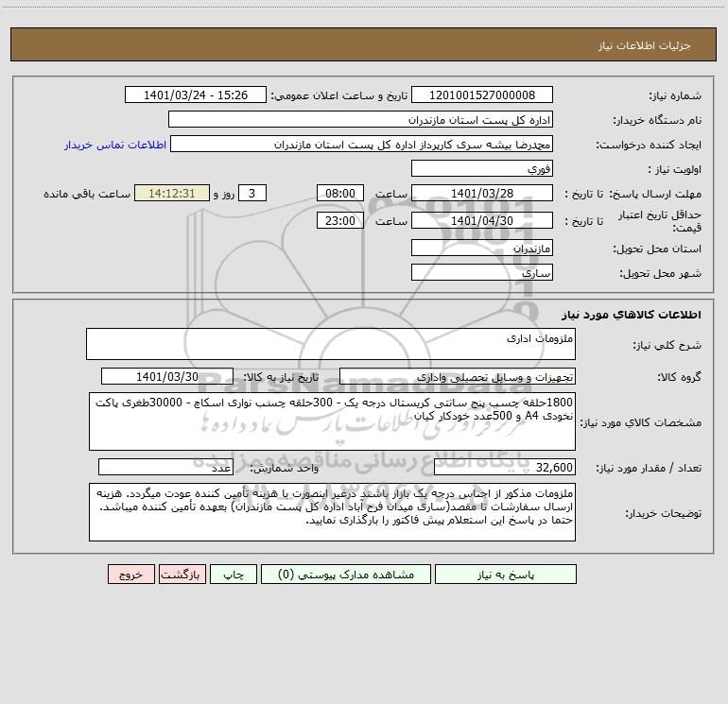Click price validity time 23:00
Image resolution: width=728 pixels, height=704 pixels.
(339, 220)
